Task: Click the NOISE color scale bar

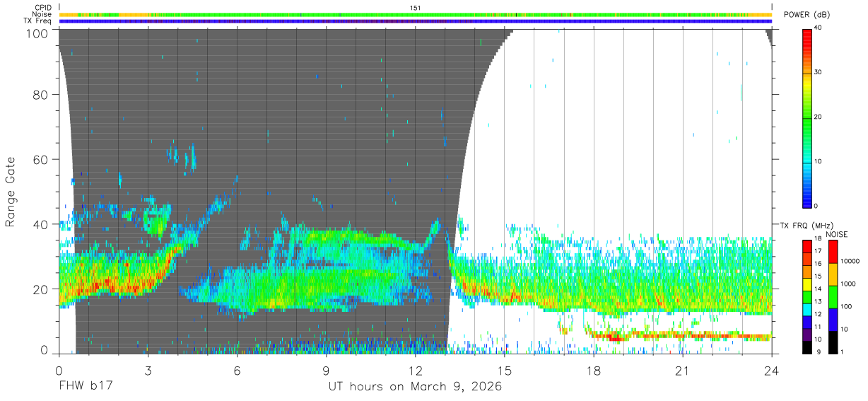Action: tap(833, 296)
